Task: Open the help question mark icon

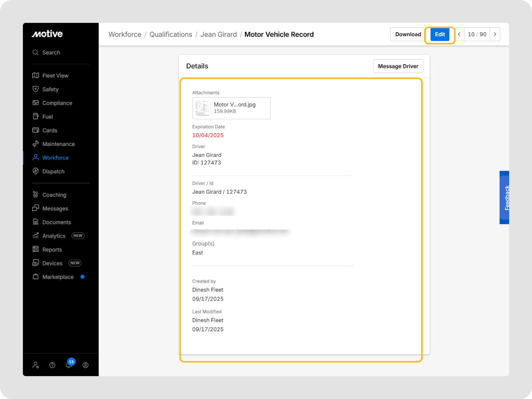Action: (x=52, y=365)
